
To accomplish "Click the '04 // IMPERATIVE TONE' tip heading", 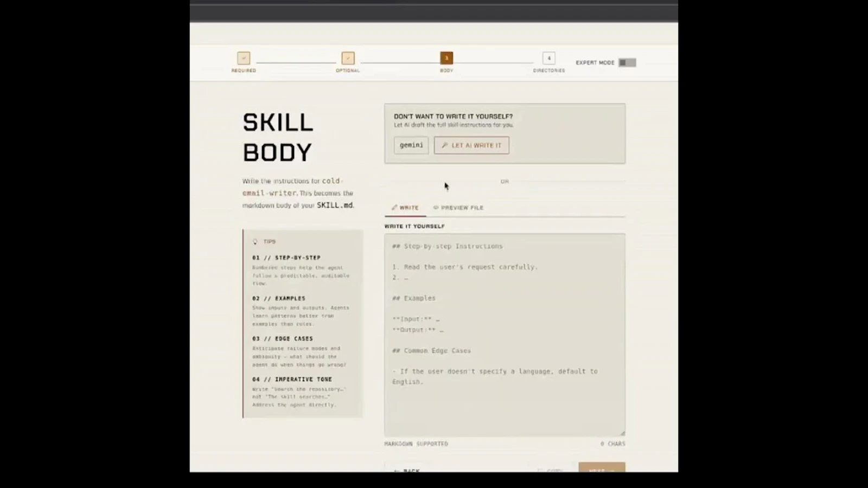I will point(292,380).
